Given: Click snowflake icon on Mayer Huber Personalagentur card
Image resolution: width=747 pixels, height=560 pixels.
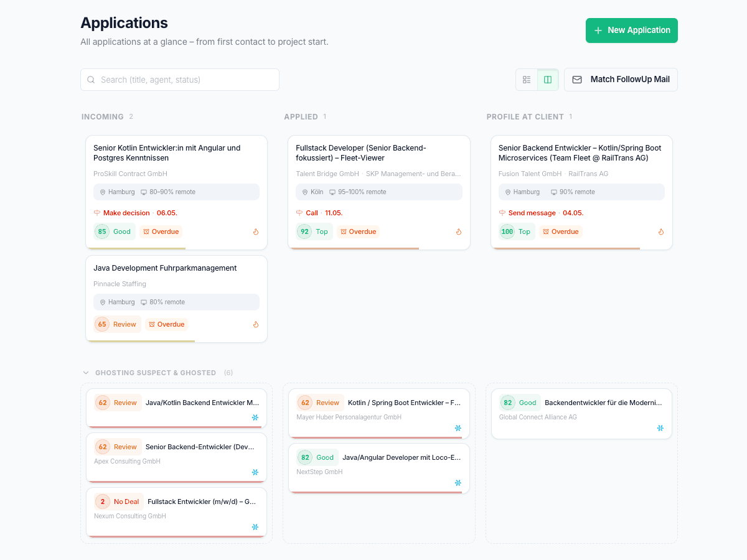Looking at the screenshot, I should [458, 428].
